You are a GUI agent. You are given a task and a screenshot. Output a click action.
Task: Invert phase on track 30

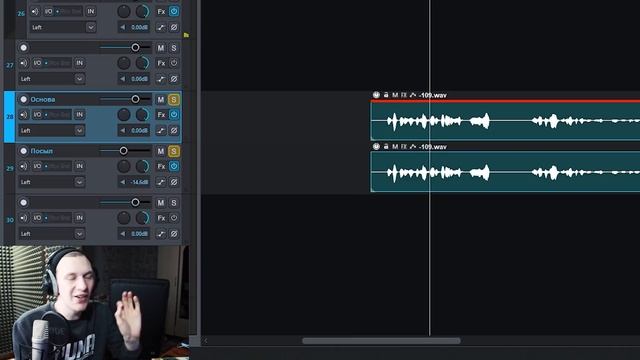[174, 234]
